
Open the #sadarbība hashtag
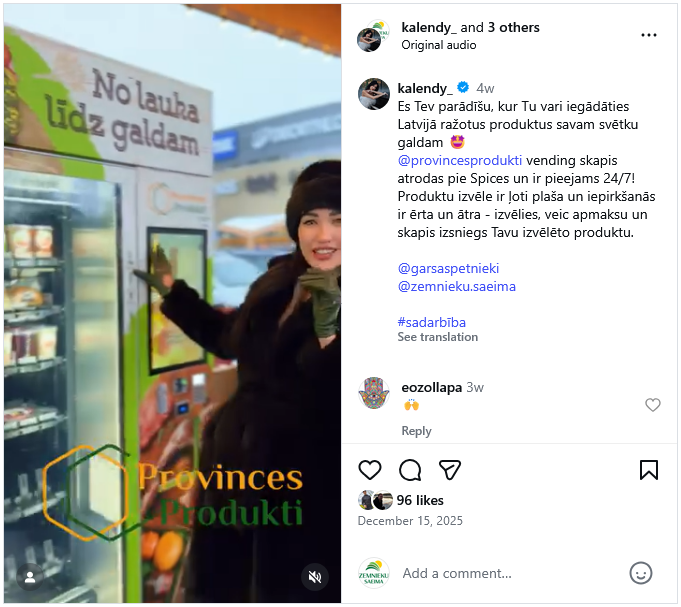[x=431, y=322]
